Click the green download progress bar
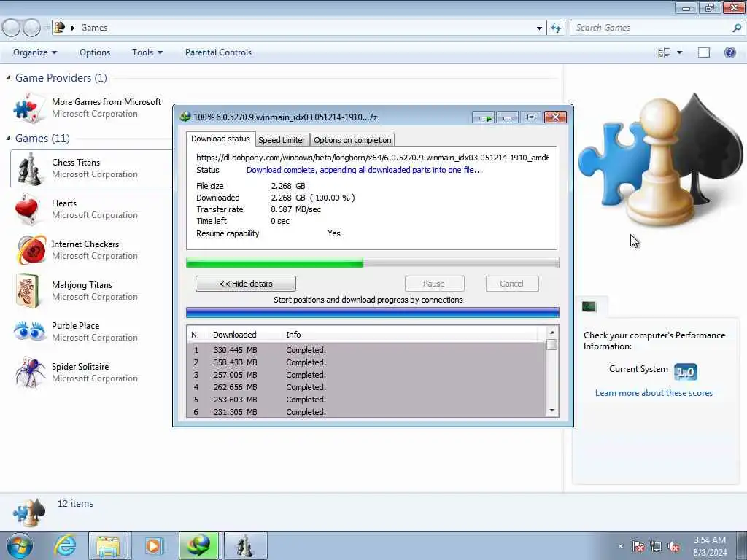Viewport: 747px width, 560px height. [x=373, y=262]
